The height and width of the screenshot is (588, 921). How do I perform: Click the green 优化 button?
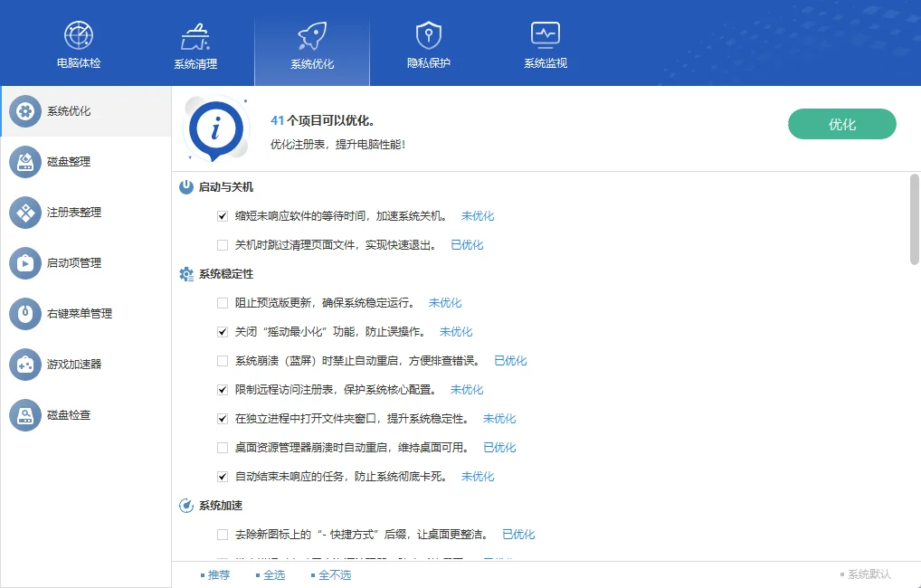pyautogui.click(x=841, y=124)
